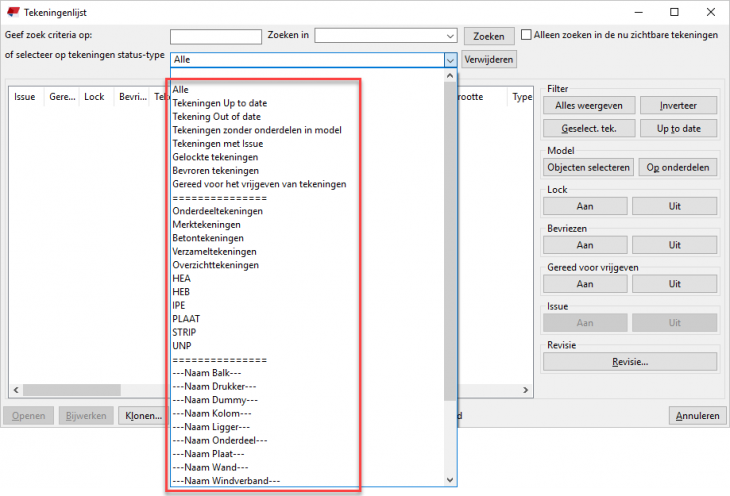
Task: Click the Klonen... button
Action: pyautogui.click(x=143, y=415)
